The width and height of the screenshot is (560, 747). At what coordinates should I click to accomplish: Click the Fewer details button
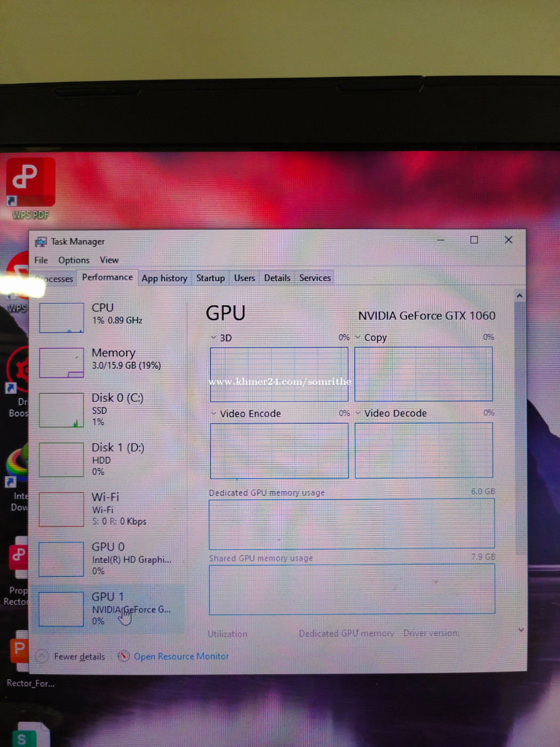70,656
